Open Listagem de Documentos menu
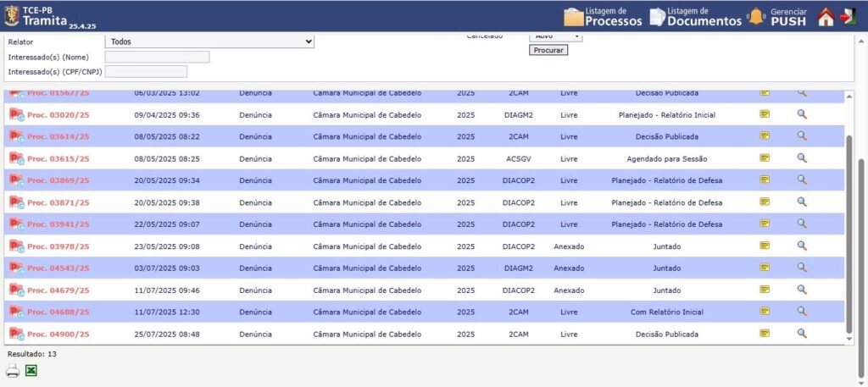 click(x=695, y=16)
